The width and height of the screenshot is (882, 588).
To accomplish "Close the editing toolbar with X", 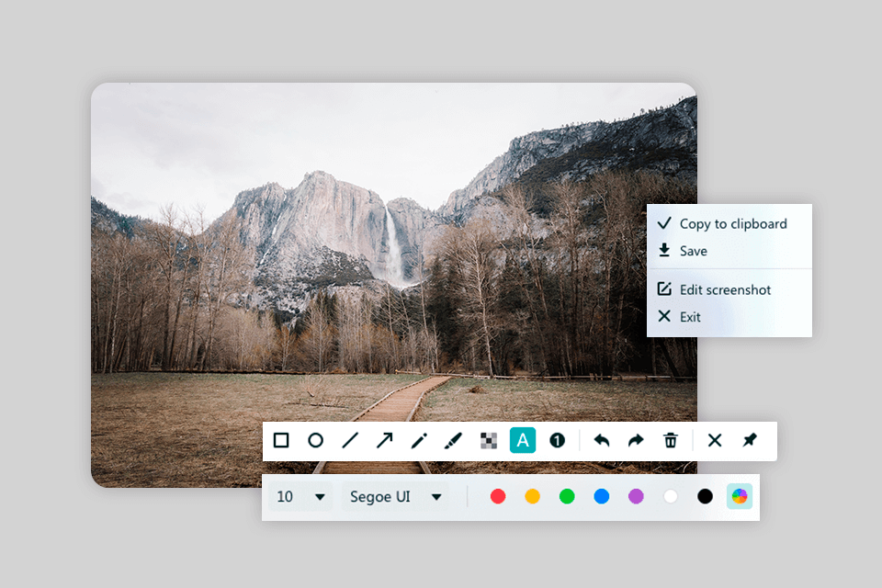I will (x=715, y=440).
